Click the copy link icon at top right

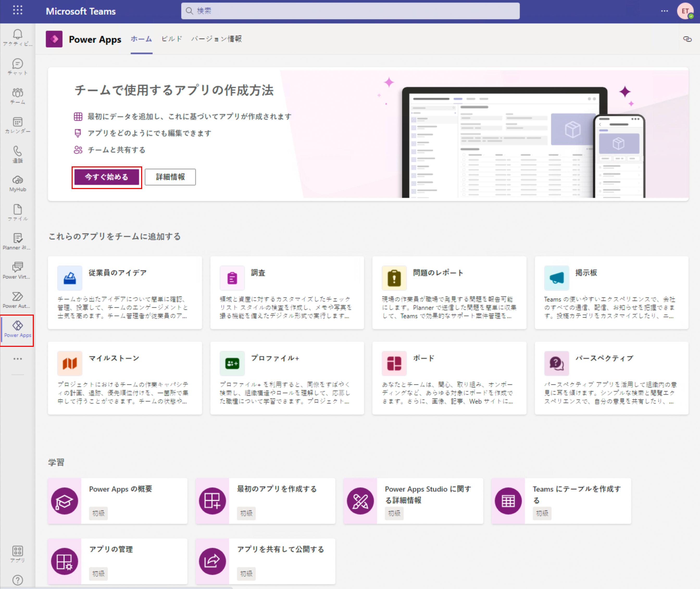(687, 39)
